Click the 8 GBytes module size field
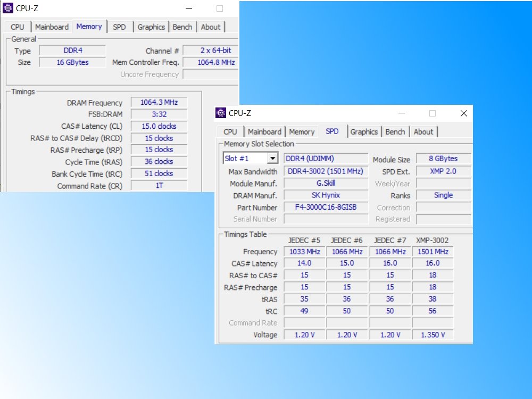532x399 pixels. 444,159
